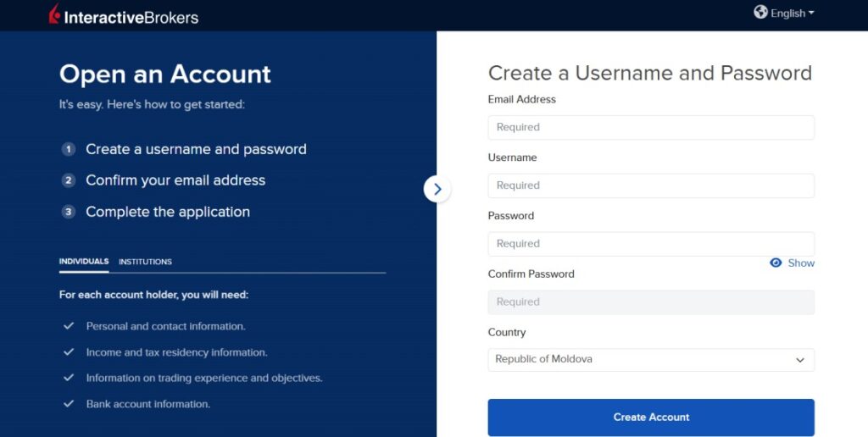This screenshot has width=868, height=437.
Task: Click the round arrow collapse-panel button
Action: 437,189
